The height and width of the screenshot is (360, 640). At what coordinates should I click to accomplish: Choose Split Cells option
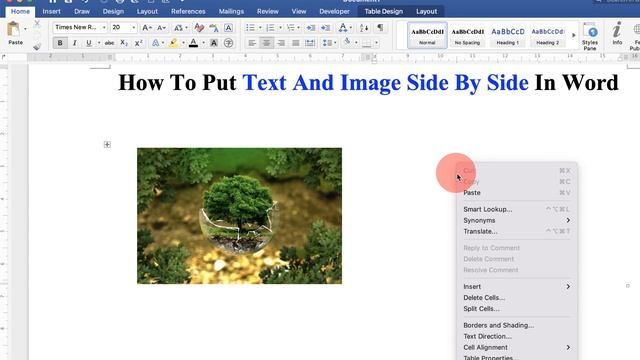[517, 309]
